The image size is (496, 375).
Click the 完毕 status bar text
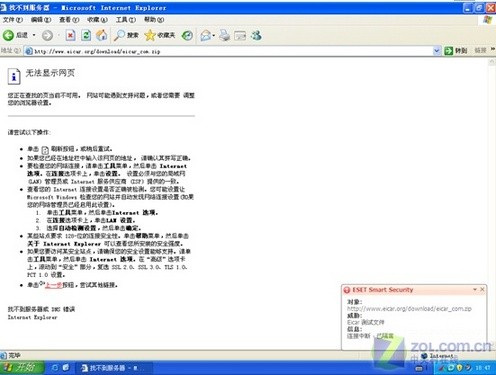(14, 356)
